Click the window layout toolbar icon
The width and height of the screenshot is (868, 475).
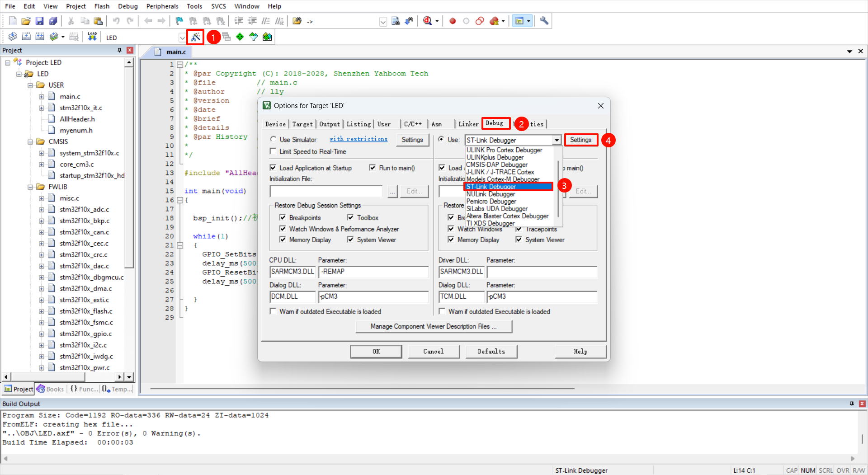pos(519,21)
